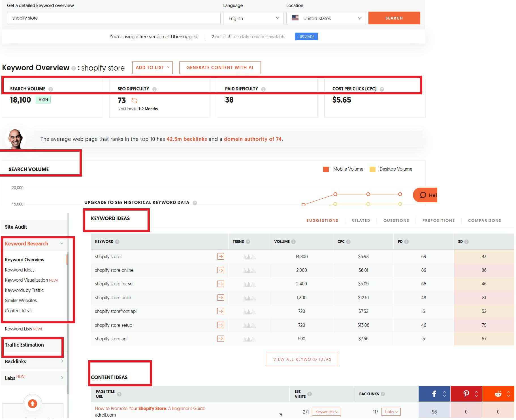Open Keywords by Traffic in sidebar
This screenshot has height=420, width=516.
(24, 290)
